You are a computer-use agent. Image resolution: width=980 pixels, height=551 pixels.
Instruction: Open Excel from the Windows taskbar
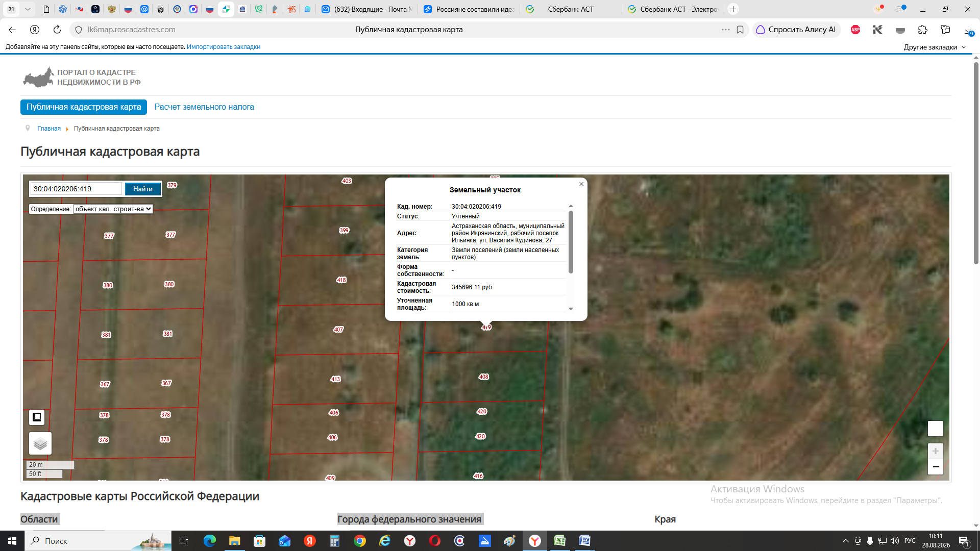560,541
